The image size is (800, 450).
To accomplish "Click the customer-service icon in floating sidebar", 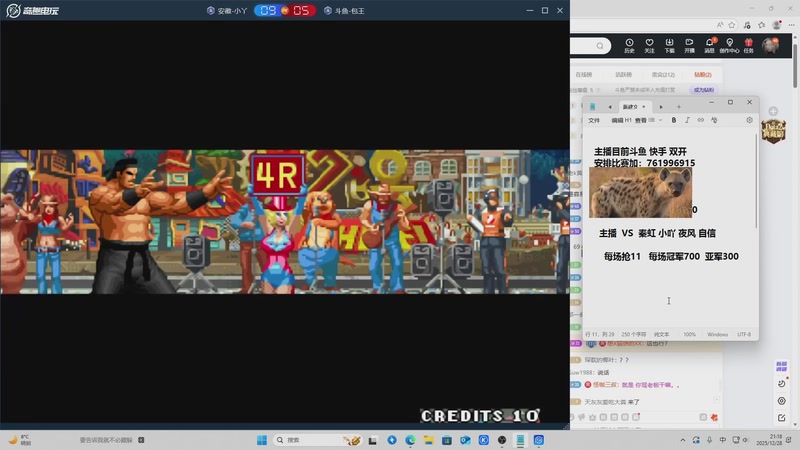I will point(782,401).
